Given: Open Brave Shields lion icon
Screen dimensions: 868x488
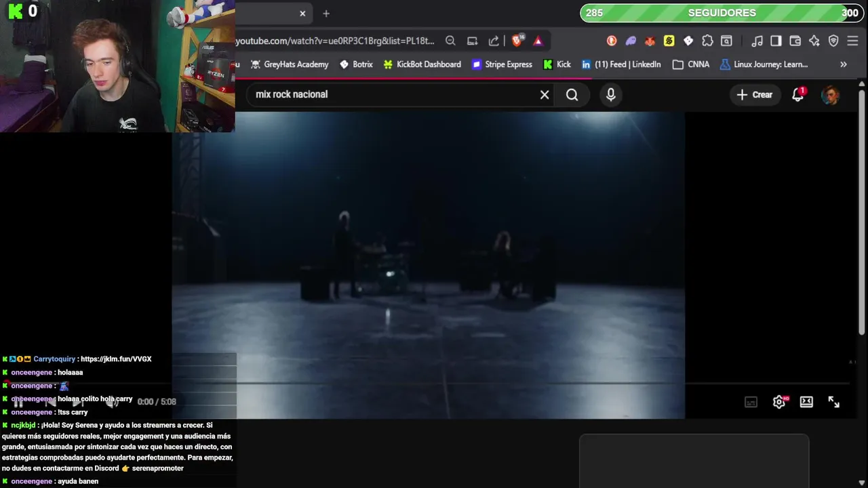Looking at the screenshot, I should pos(517,41).
